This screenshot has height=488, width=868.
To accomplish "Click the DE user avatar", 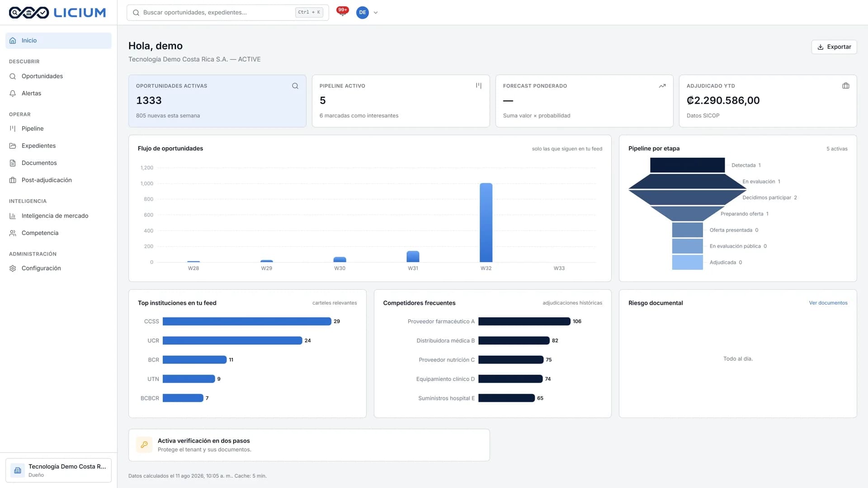I will click(362, 13).
